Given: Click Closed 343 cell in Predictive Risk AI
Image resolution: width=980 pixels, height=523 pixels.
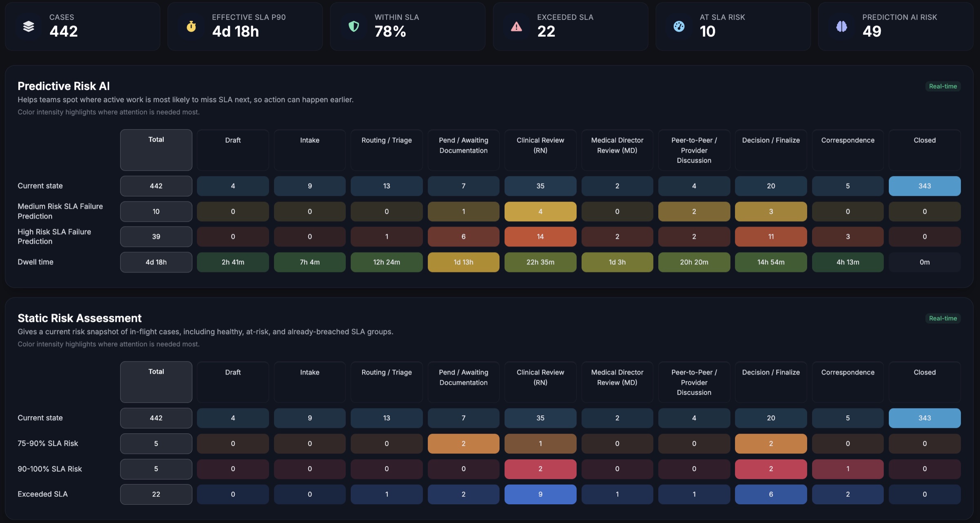Looking at the screenshot, I should (x=924, y=186).
